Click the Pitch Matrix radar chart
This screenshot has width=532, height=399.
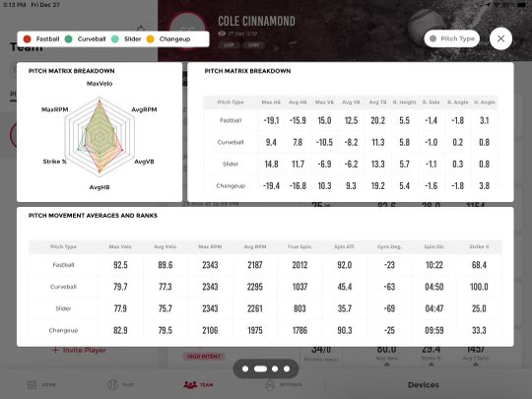coord(100,137)
